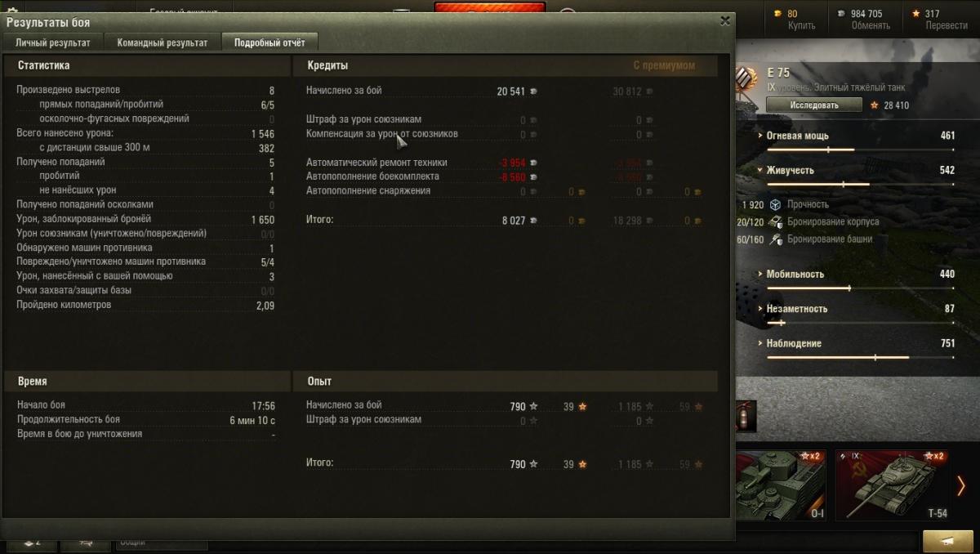Click the hit points cube icon (Прочность)
Viewport: 980px width, 554px height.
click(x=776, y=204)
